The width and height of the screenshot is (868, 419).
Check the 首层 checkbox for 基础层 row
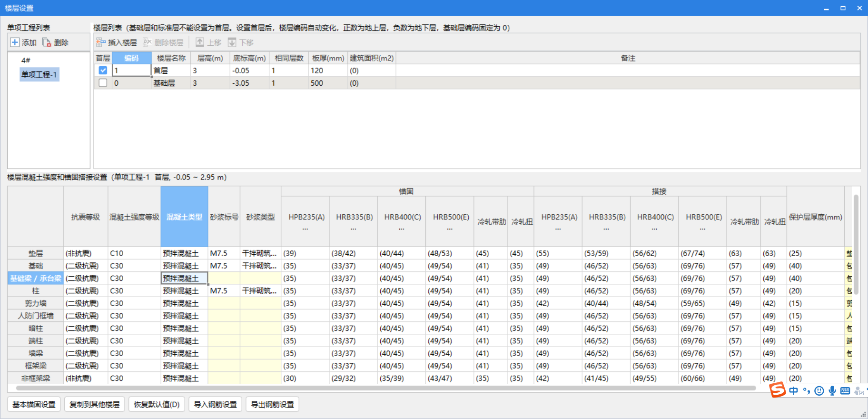(103, 83)
